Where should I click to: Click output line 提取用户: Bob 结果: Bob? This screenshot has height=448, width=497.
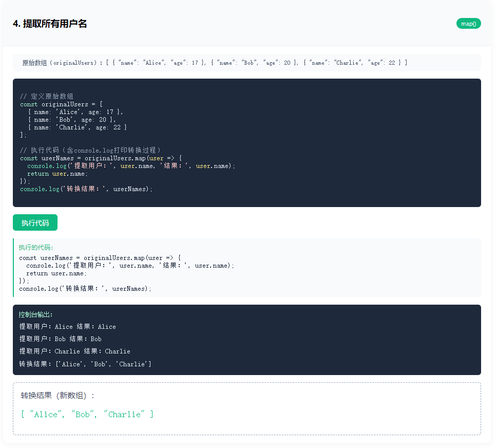60,339
